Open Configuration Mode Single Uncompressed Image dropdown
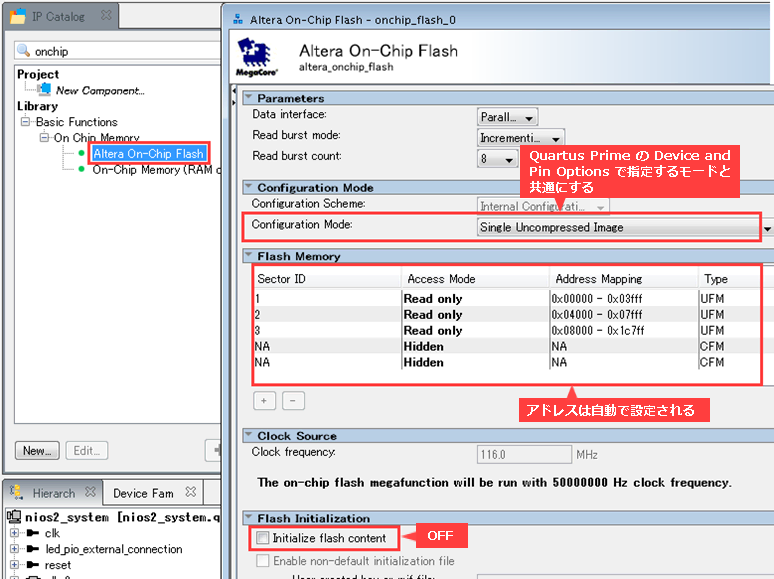 (x=624, y=227)
